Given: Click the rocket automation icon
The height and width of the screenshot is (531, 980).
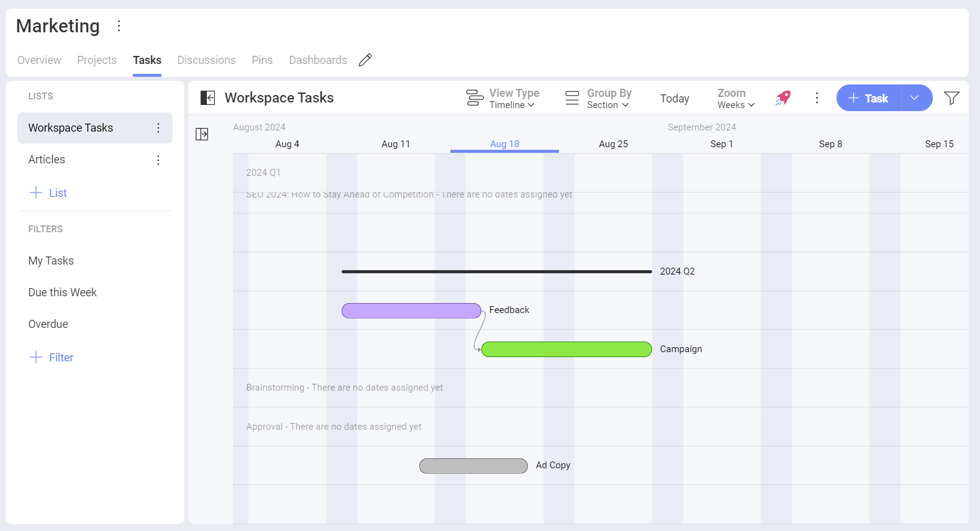Looking at the screenshot, I should pos(783,98).
